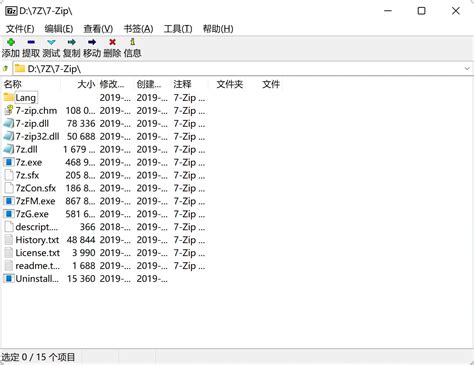474x365 pixels.
Task: Open the 文件(F) menu
Action: tap(20, 29)
